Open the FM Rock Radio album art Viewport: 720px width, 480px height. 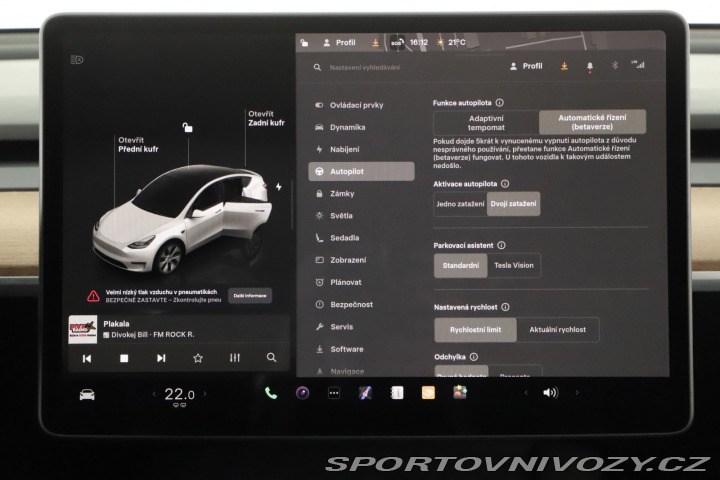click(x=83, y=329)
